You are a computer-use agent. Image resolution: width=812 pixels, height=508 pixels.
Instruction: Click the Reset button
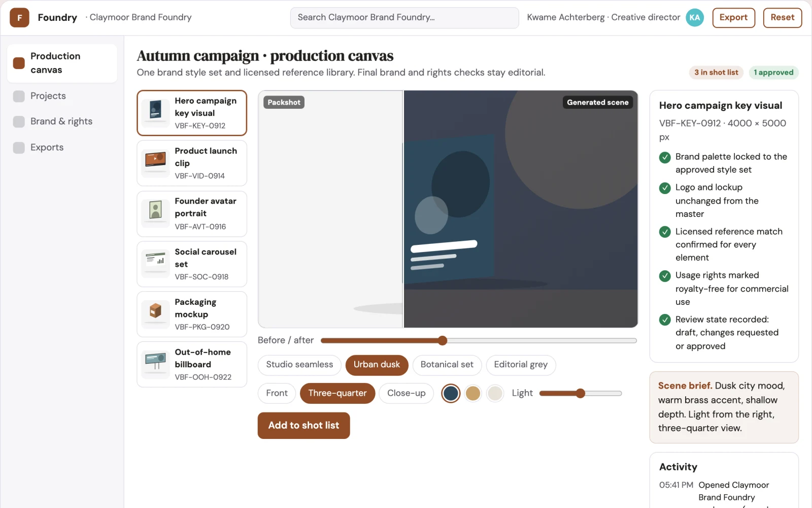click(x=782, y=17)
